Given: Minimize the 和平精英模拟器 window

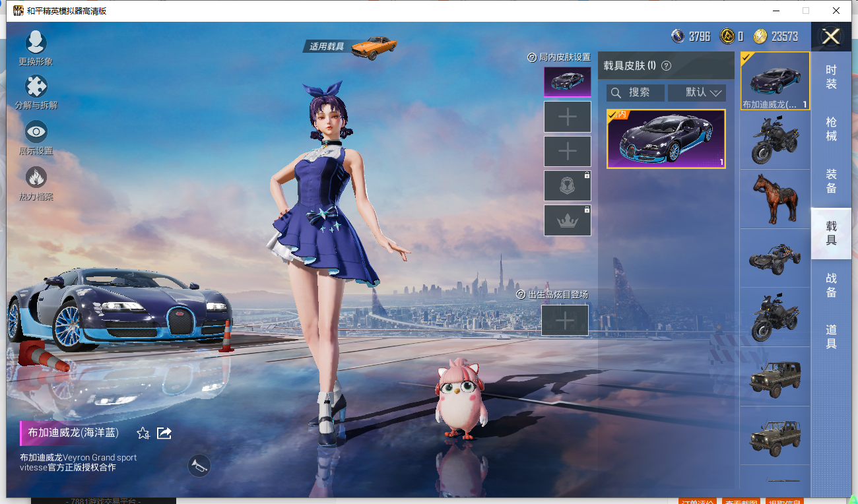Looking at the screenshot, I should tap(775, 11).
